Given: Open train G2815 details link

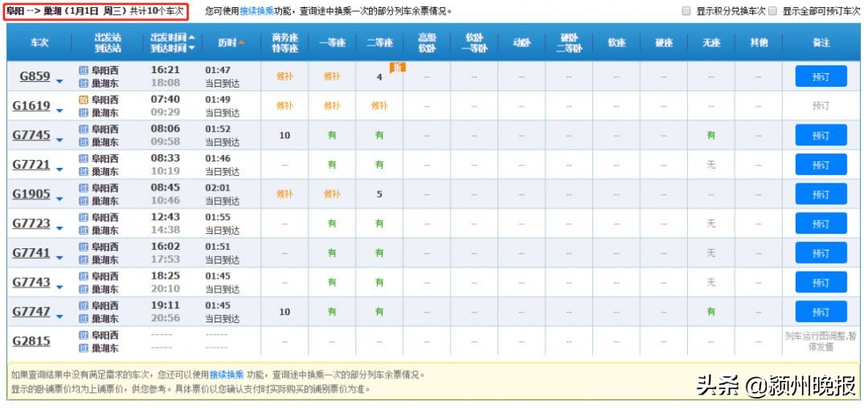Looking at the screenshot, I should pyautogui.click(x=31, y=341).
